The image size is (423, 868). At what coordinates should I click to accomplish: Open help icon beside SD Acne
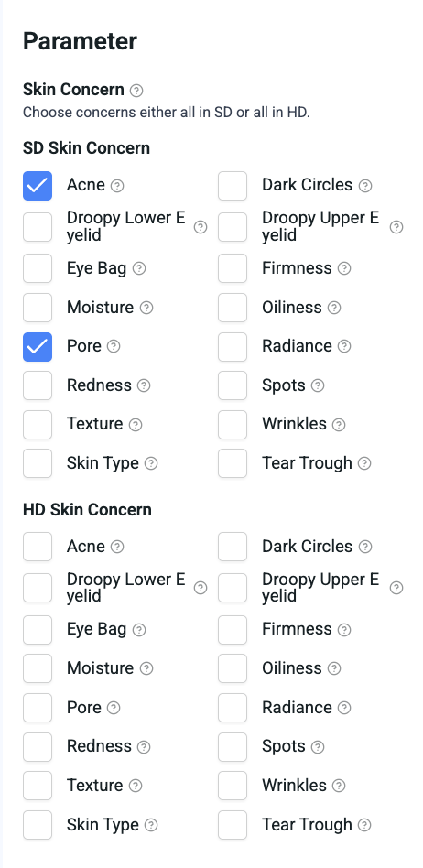coord(117,186)
